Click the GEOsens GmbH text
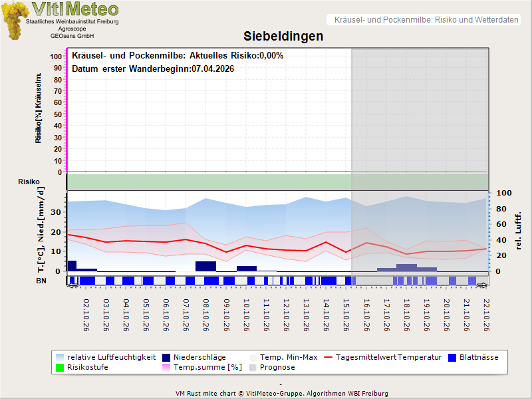Viewport: 532px width, 399px height. (72, 36)
